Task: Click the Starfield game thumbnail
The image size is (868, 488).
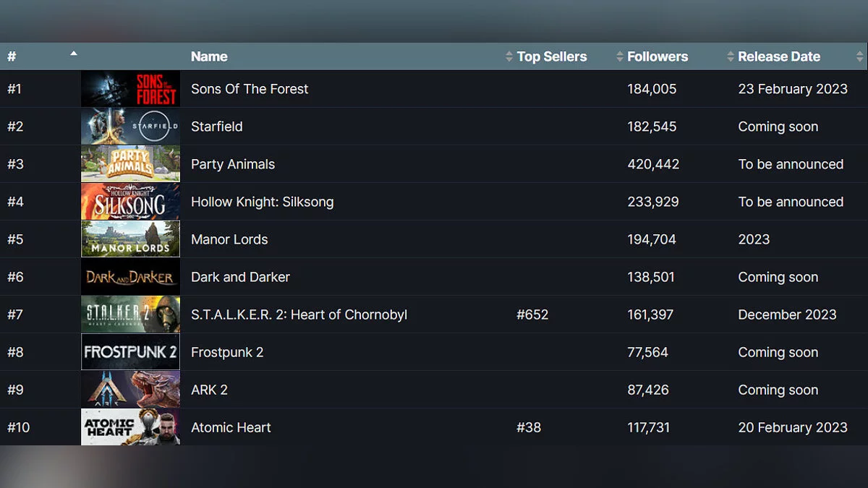Action: pos(130,127)
